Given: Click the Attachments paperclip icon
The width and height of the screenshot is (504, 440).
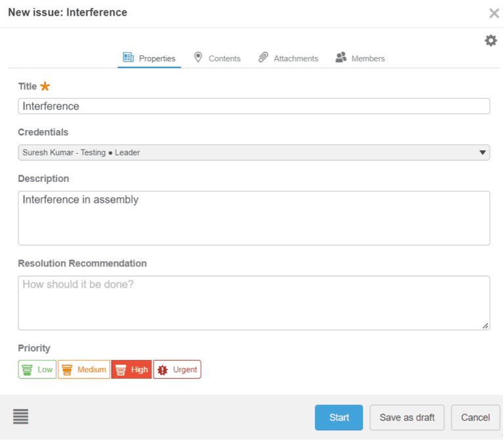Looking at the screenshot, I should (263, 58).
